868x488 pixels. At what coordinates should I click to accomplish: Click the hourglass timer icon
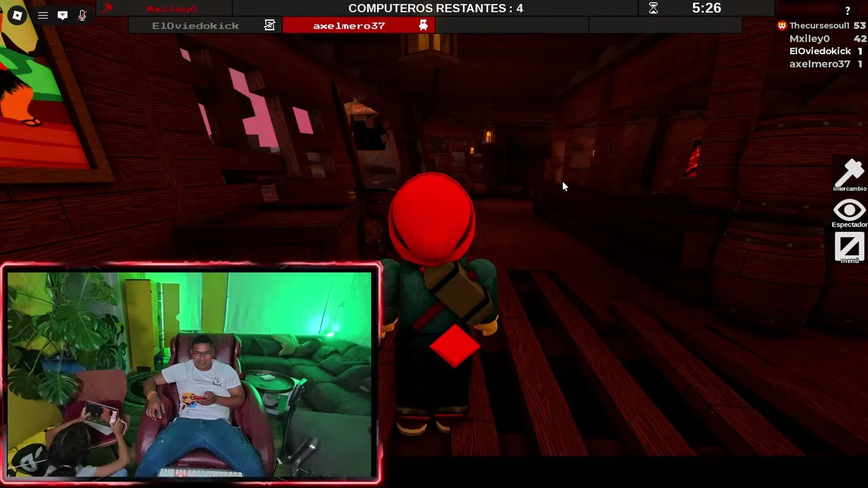pos(653,8)
